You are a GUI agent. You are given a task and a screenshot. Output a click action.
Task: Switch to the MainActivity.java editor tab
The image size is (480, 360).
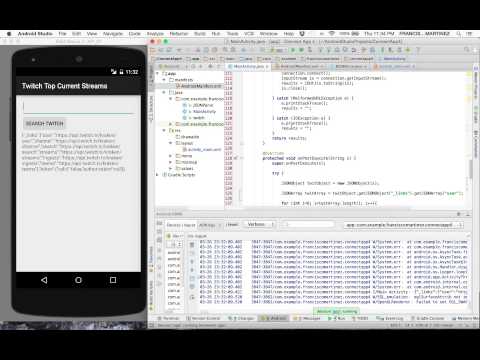(x=249, y=66)
